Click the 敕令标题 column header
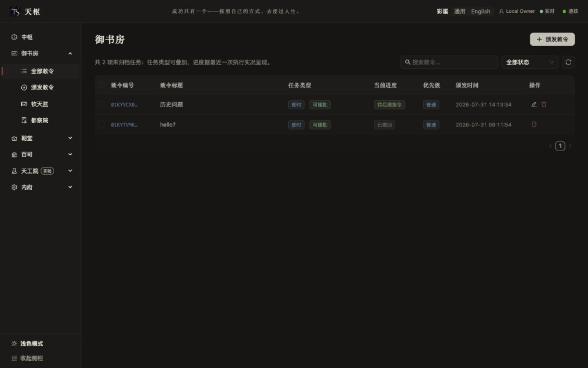 click(x=171, y=85)
